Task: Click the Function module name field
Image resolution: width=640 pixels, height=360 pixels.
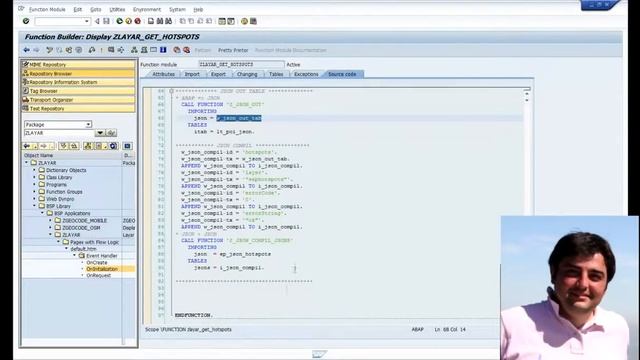Action: click(241, 64)
